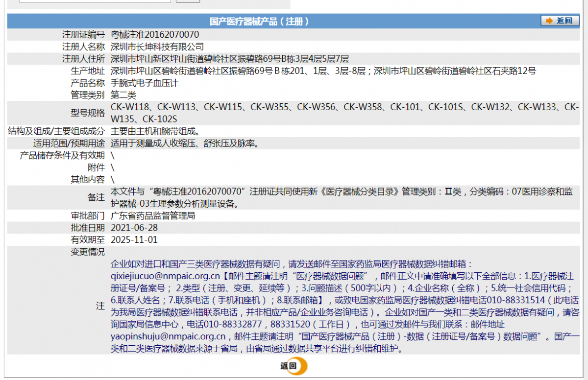Select the 其他内容 field label

pos(88,180)
